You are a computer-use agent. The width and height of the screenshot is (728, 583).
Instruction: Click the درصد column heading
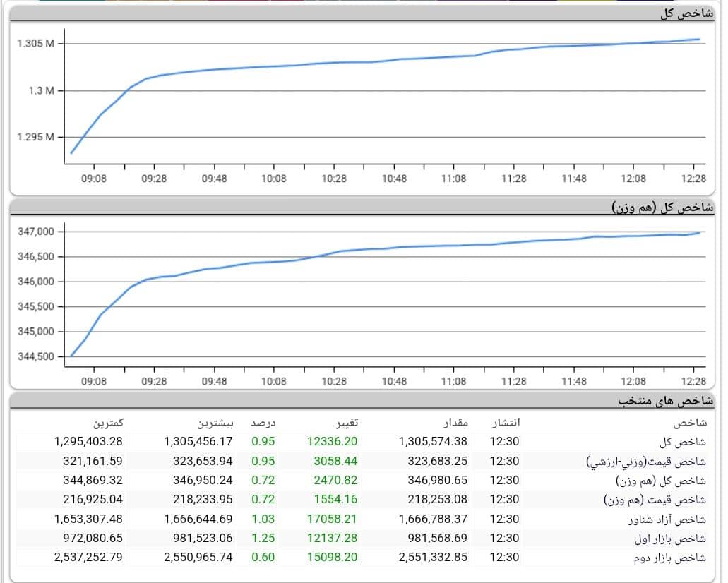263,422
